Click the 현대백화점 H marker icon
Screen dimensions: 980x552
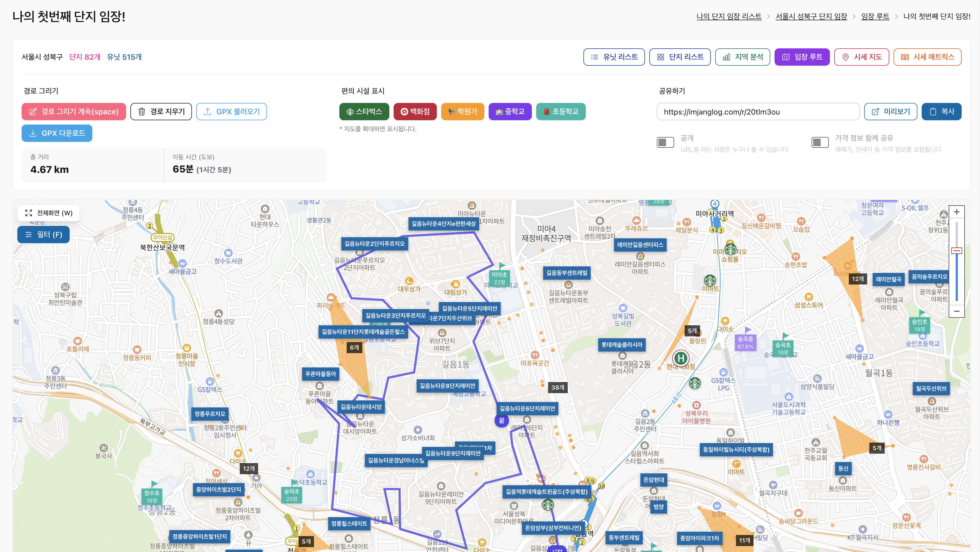point(681,358)
